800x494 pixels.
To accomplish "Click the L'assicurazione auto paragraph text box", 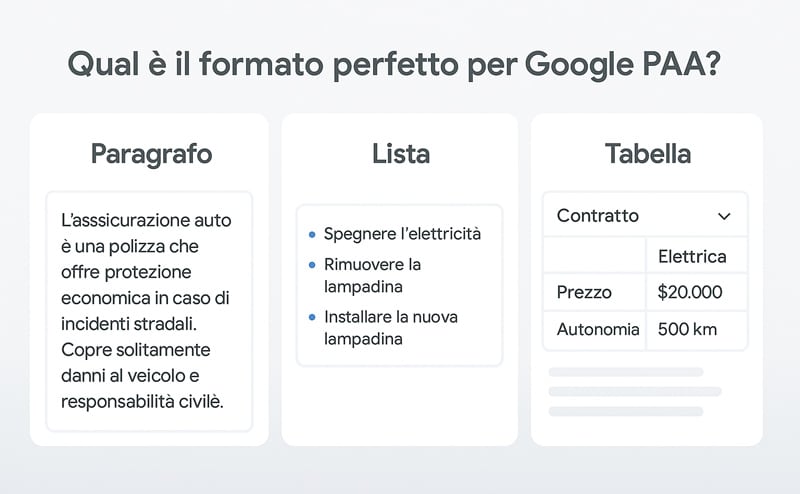I will [x=149, y=311].
